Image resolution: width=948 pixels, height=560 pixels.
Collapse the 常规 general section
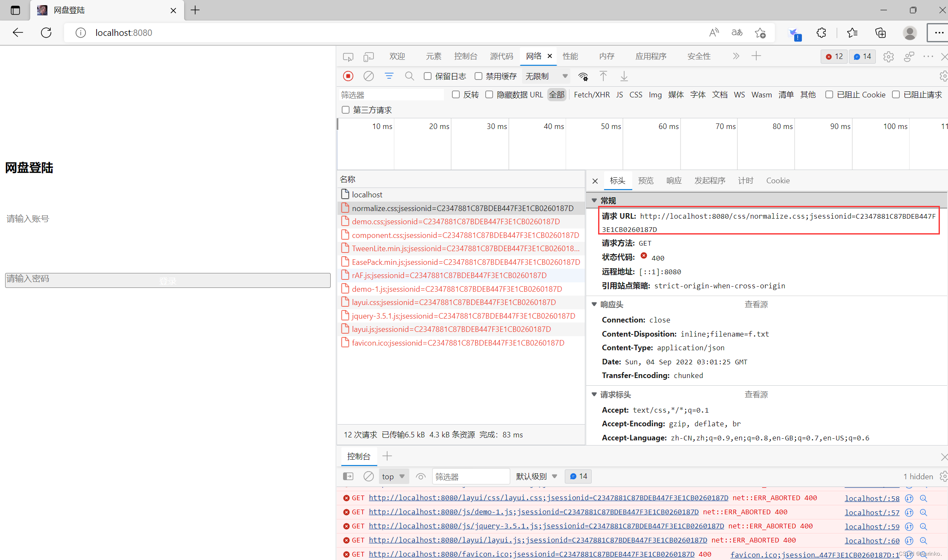pyautogui.click(x=594, y=200)
